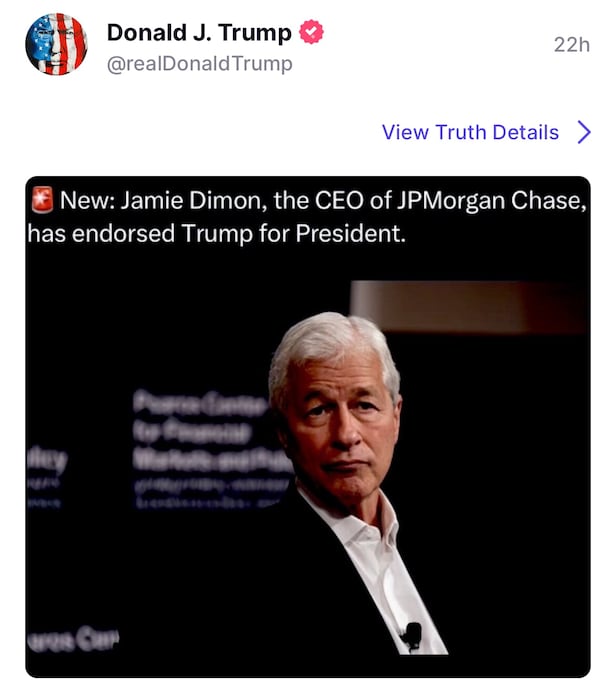
Task: Click the chevron beside View Truth Details
Action: [x=584, y=132]
